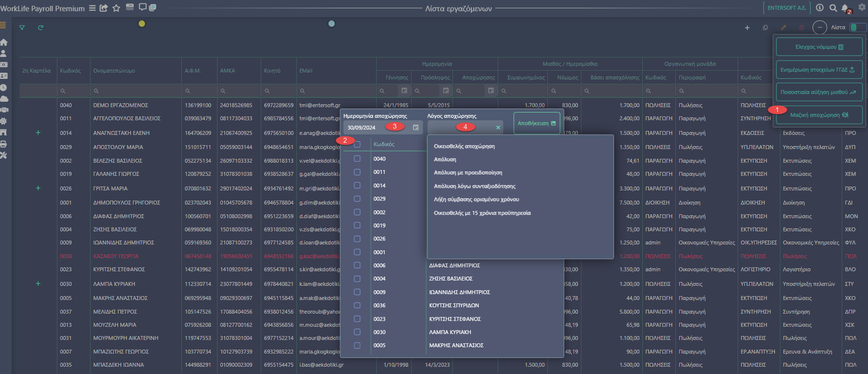The height and width of the screenshot is (374, 868).
Task: Open Λόγος αποχώρησης dropdown field
Action: click(465, 127)
